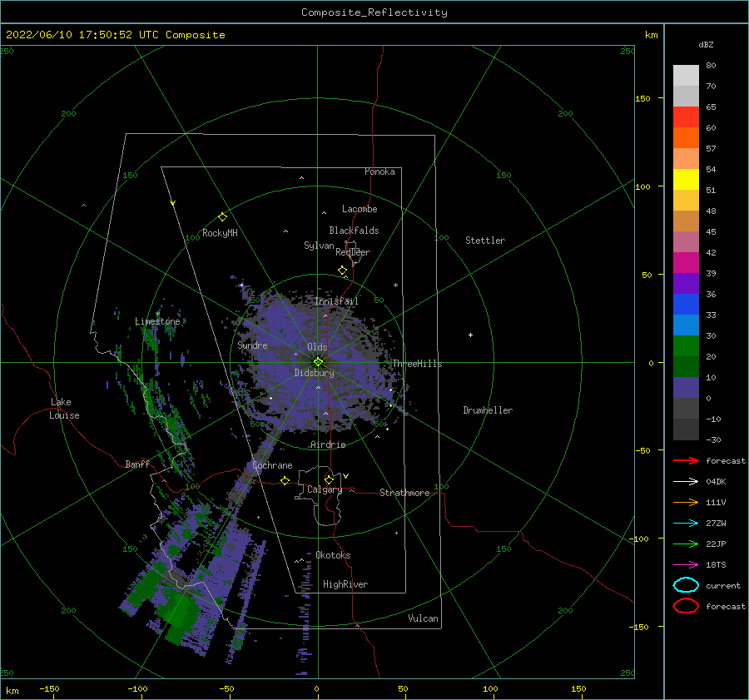Click the HighRiver label
Image resolution: width=749 pixels, height=700 pixels.
pos(345,584)
